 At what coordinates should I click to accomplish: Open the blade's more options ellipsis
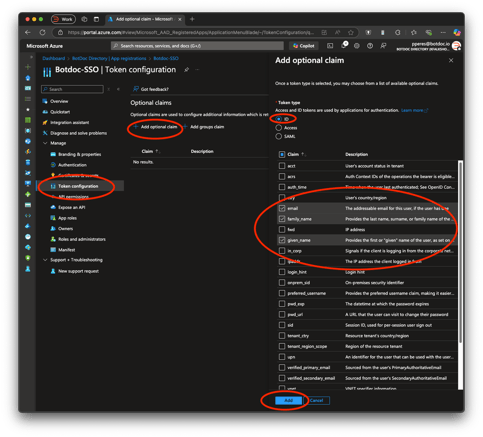click(x=197, y=70)
